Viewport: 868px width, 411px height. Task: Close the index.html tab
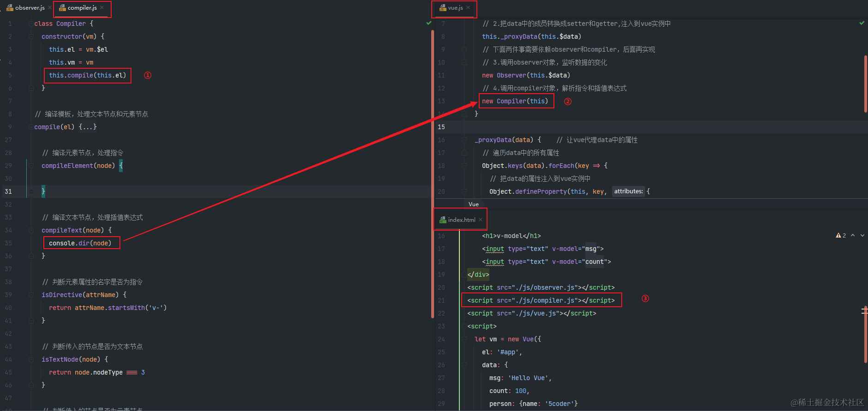point(481,220)
